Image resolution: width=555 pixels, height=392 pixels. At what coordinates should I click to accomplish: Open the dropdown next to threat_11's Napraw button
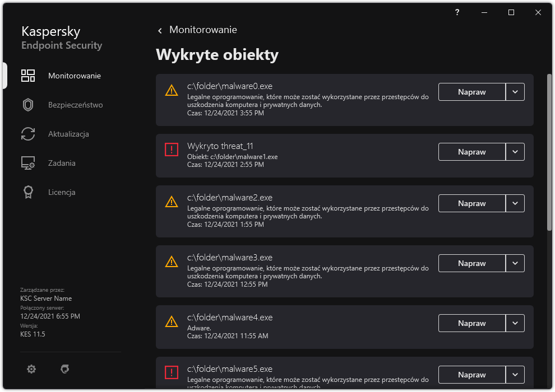point(515,152)
